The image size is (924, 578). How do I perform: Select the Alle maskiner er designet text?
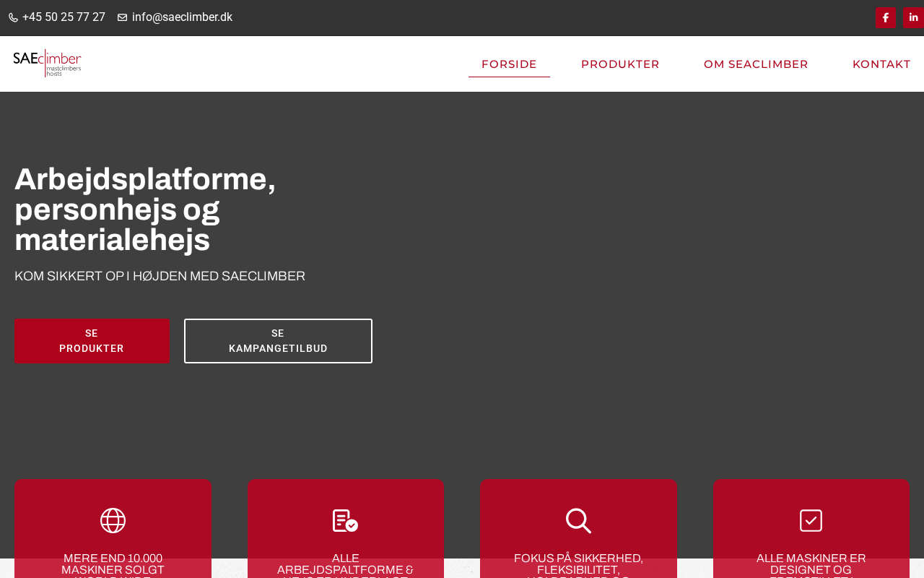(811, 565)
